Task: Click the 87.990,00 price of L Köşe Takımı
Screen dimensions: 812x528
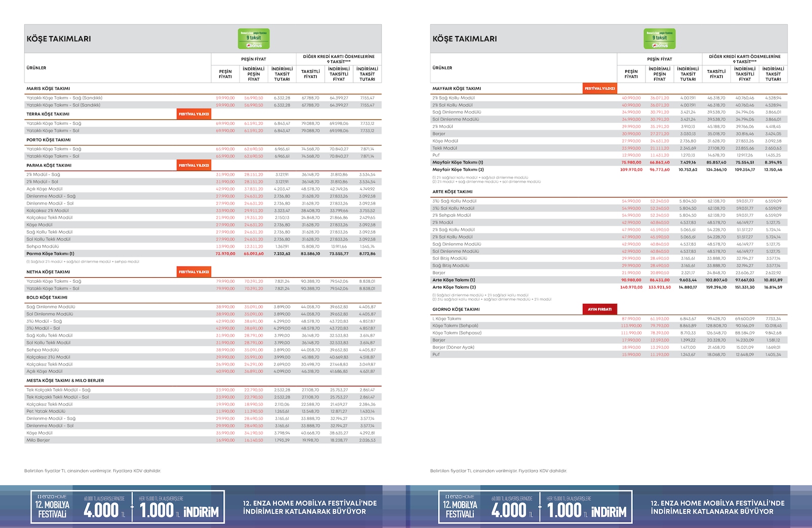Action: [631, 319]
